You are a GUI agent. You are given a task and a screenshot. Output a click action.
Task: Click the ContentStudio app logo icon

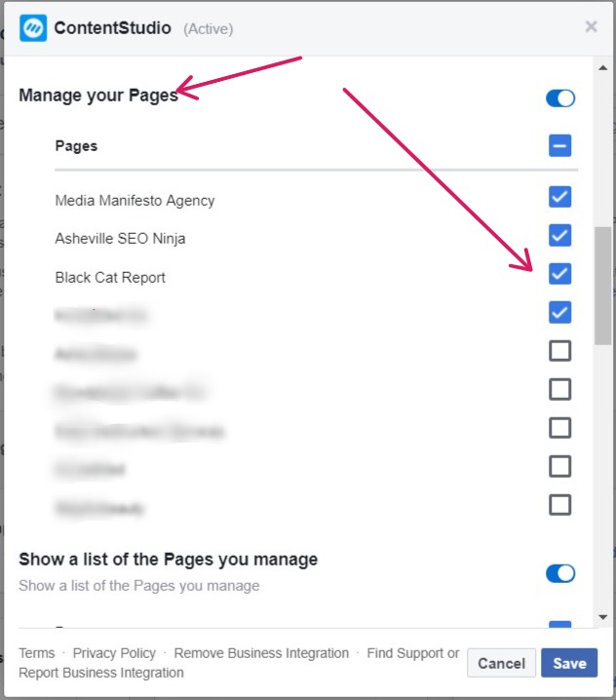click(33, 27)
